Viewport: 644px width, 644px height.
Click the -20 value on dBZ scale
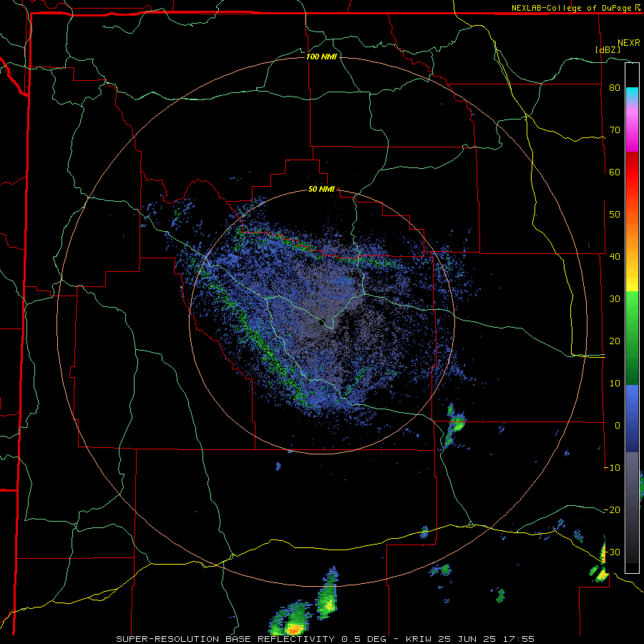tap(612, 509)
